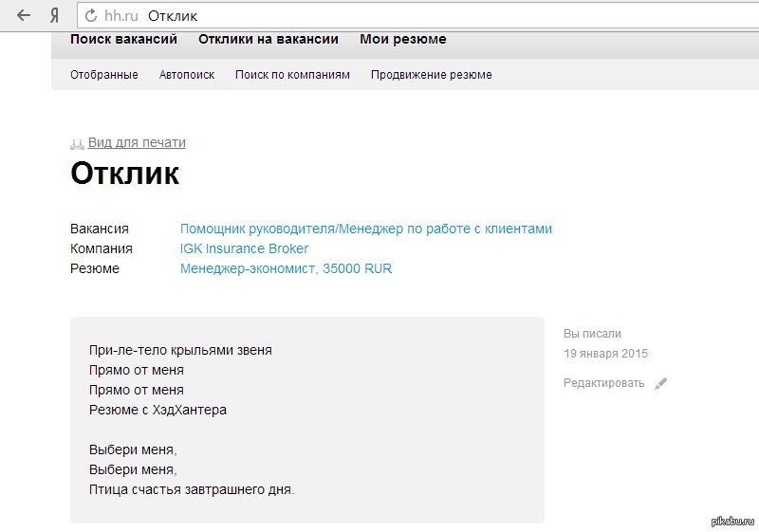The image size is (759, 532).
Task: Click the pencil edit icon
Action: [x=660, y=383]
